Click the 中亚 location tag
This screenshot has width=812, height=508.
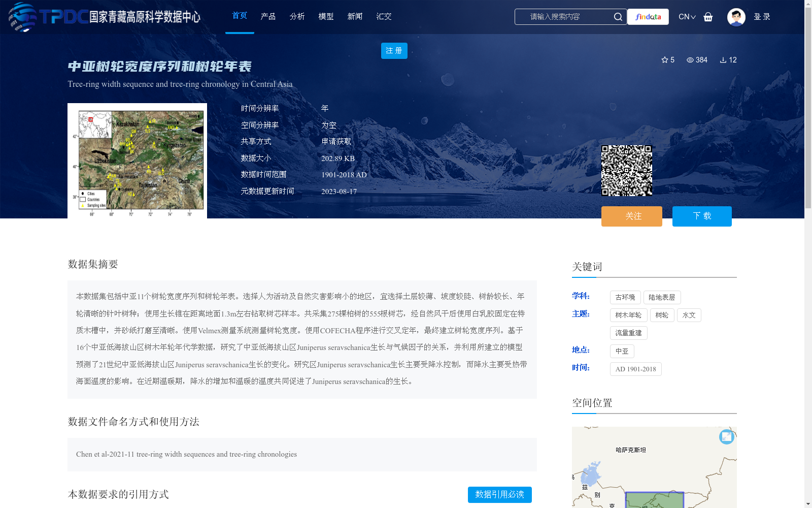pyautogui.click(x=622, y=352)
